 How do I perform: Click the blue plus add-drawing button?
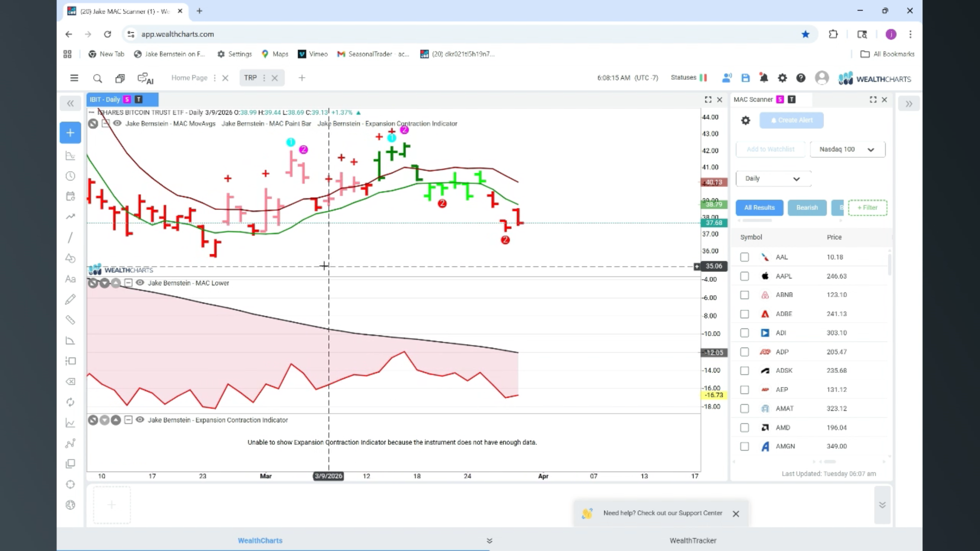[70, 133]
